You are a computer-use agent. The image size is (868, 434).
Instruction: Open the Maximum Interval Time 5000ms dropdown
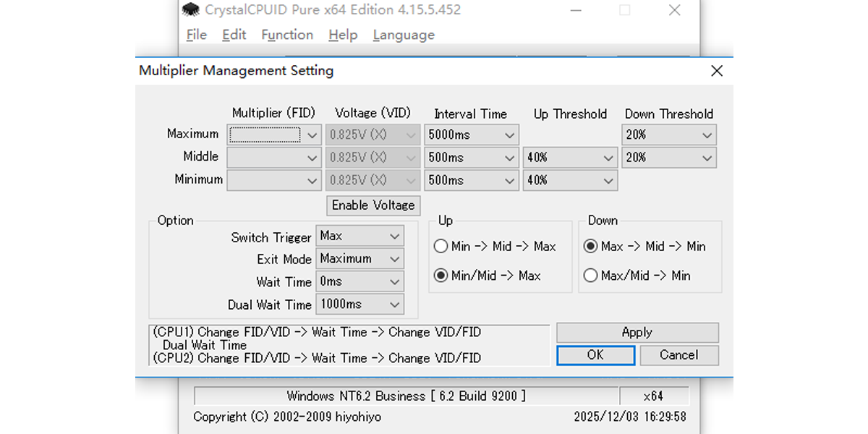(472, 135)
